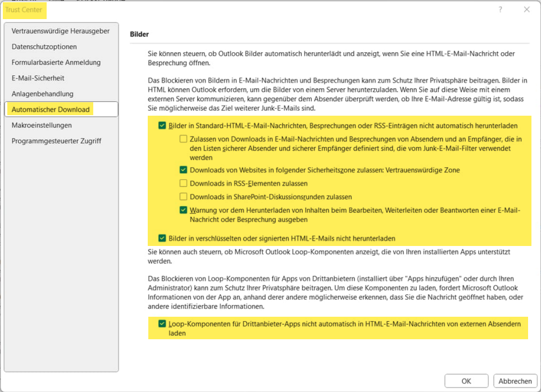Enable downloads from sicherer Absender lists checkbox
This screenshot has width=541, height=392.
click(183, 139)
